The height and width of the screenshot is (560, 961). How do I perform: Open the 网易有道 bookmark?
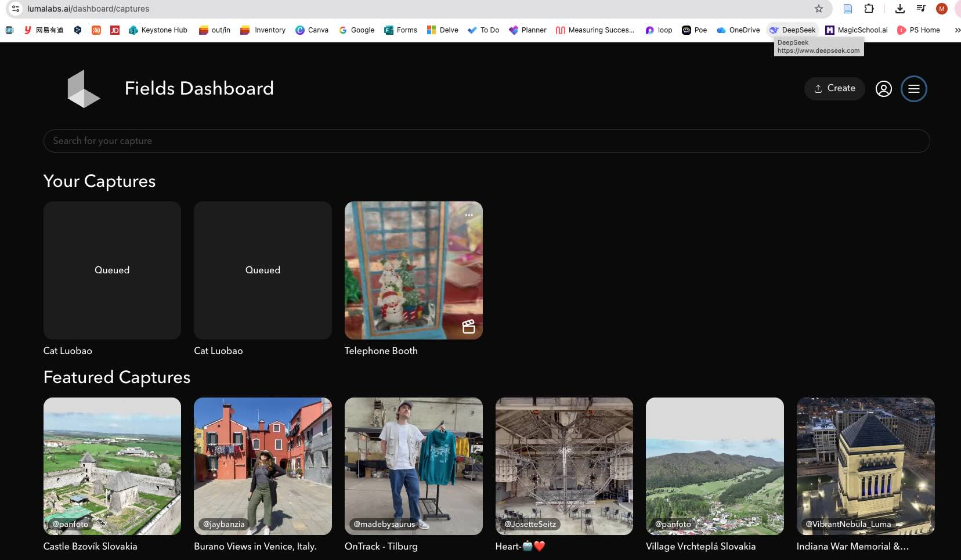[x=44, y=30]
